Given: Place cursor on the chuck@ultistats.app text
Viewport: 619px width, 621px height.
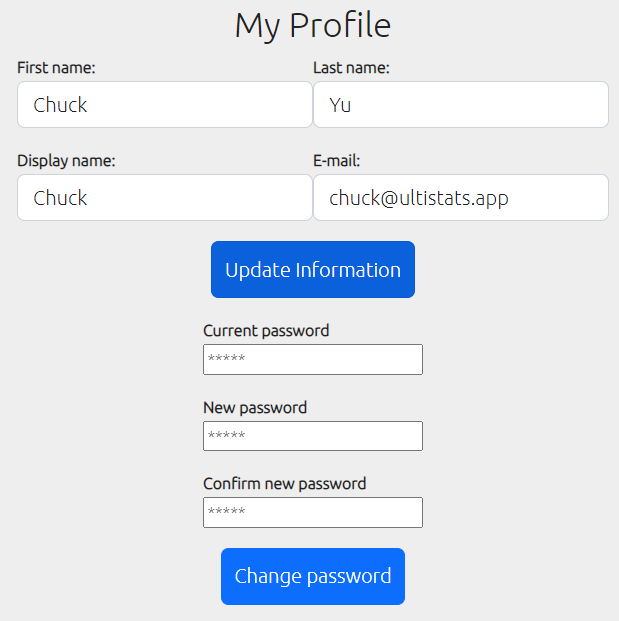Looking at the screenshot, I should (x=419, y=198).
